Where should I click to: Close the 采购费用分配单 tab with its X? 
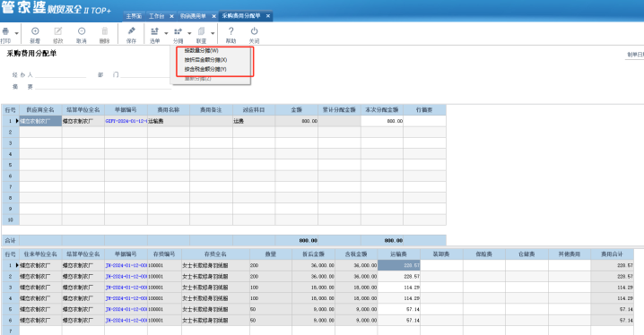click(268, 16)
